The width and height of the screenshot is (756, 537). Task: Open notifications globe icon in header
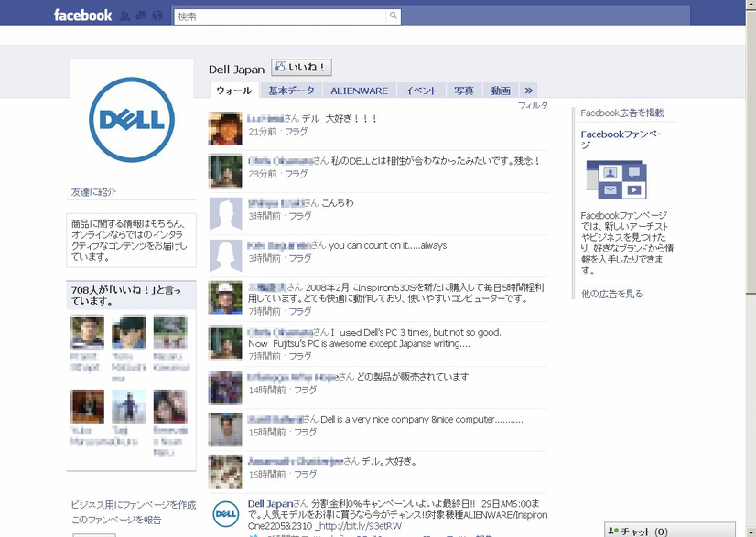(x=157, y=16)
